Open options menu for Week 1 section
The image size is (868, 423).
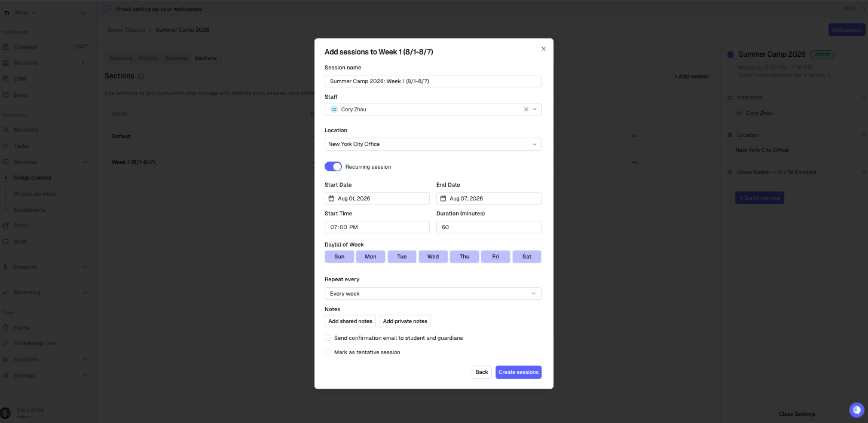pyautogui.click(x=634, y=162)
